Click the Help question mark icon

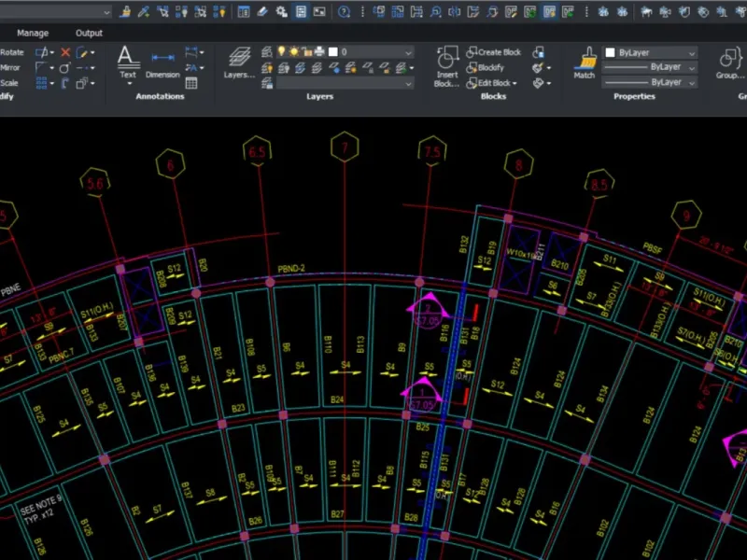(x=344, y=12)
